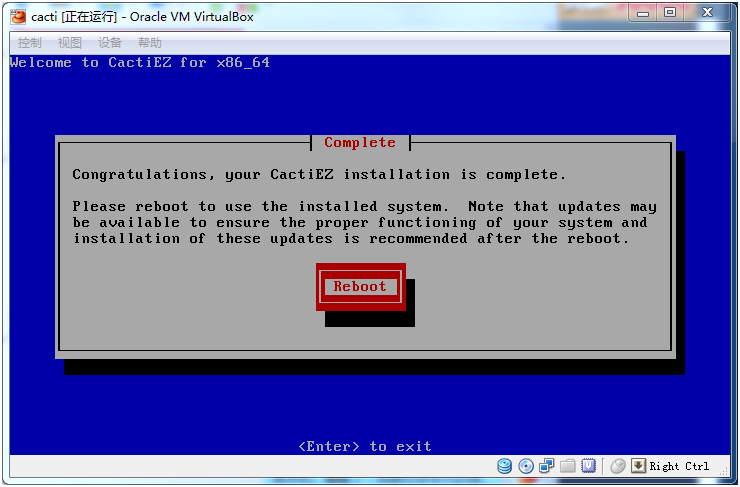
Task: Click the network adapters status icon
Action: pyautogui.click(x=547, y=466)
